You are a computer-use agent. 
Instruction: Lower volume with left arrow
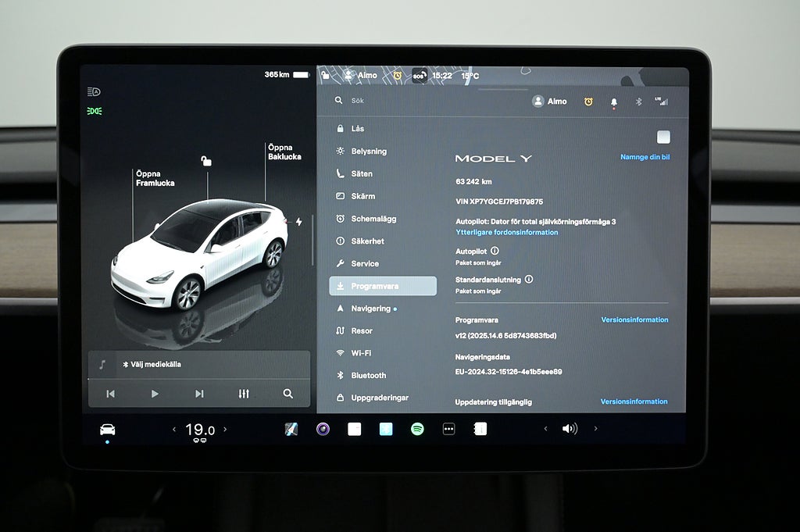[x=545, y=429]
